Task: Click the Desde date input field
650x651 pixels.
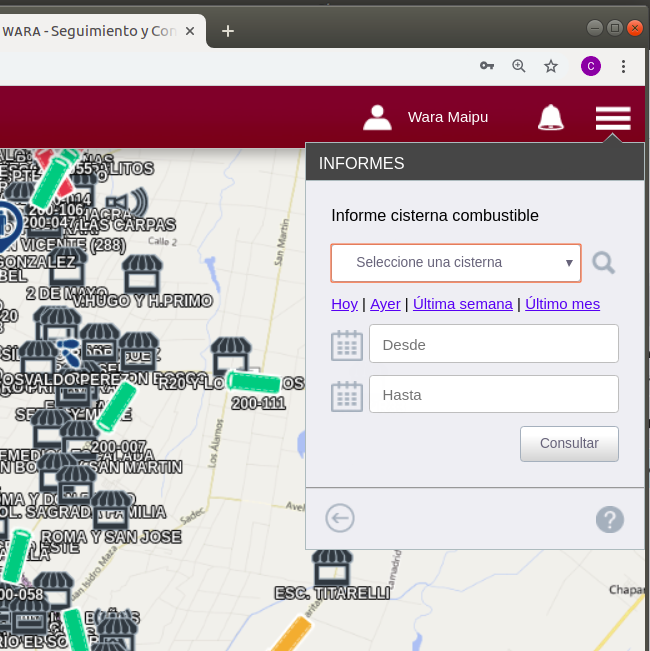Action: (493, 344)
